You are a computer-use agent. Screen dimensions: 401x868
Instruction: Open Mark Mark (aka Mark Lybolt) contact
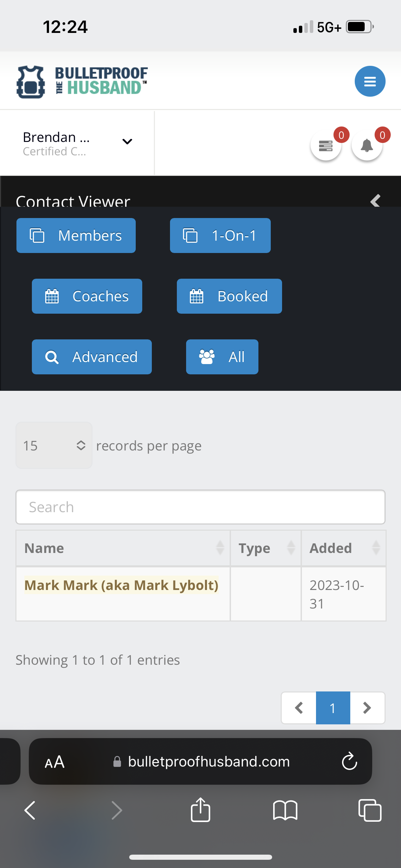point(121,585)
